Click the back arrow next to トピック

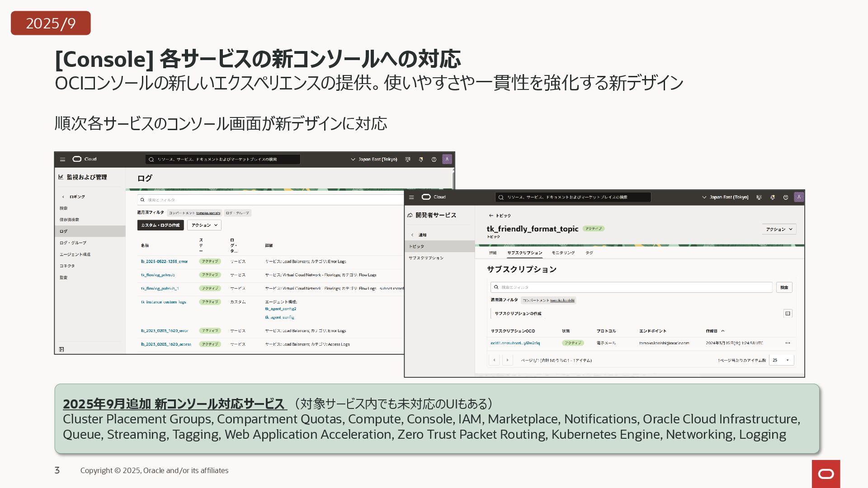(x=491, y=216)
